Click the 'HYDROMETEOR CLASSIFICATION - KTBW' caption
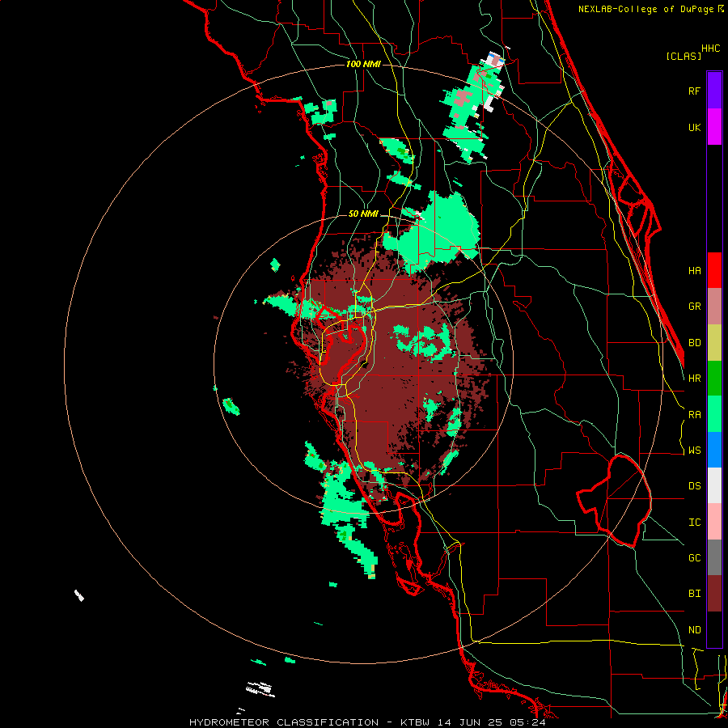 pyautogui.click(x=309, y=722)
